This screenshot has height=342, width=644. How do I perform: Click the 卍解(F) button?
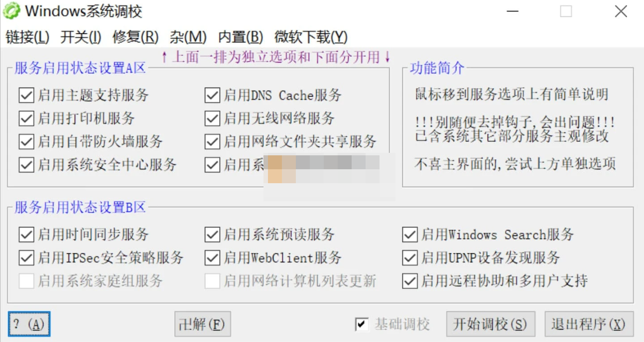click(x=202, y=324)
